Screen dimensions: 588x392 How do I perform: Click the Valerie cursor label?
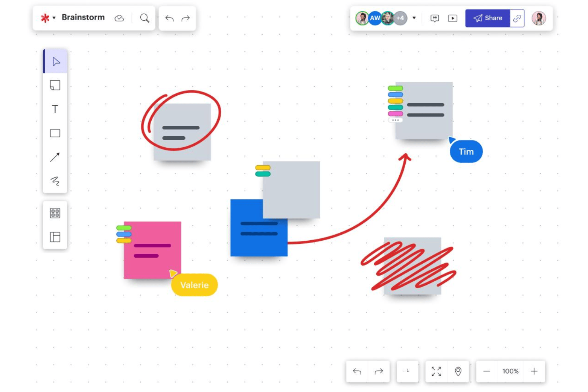(194, 285)
